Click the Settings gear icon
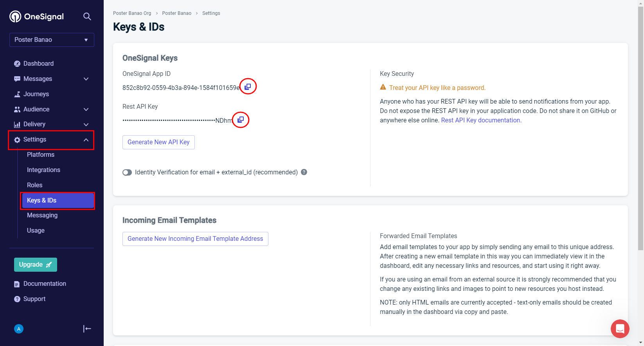 pos(17,140)
